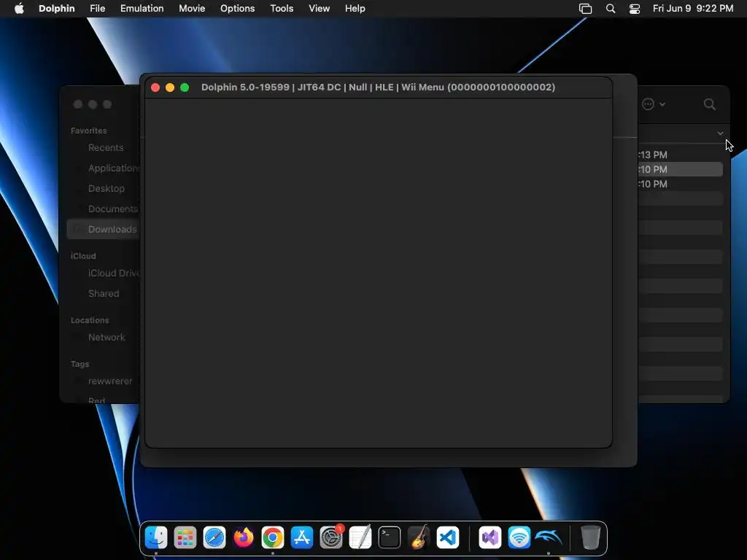
Task: Click the Dolphin emulator Dock icon
Action: click(x=549, y=537)
